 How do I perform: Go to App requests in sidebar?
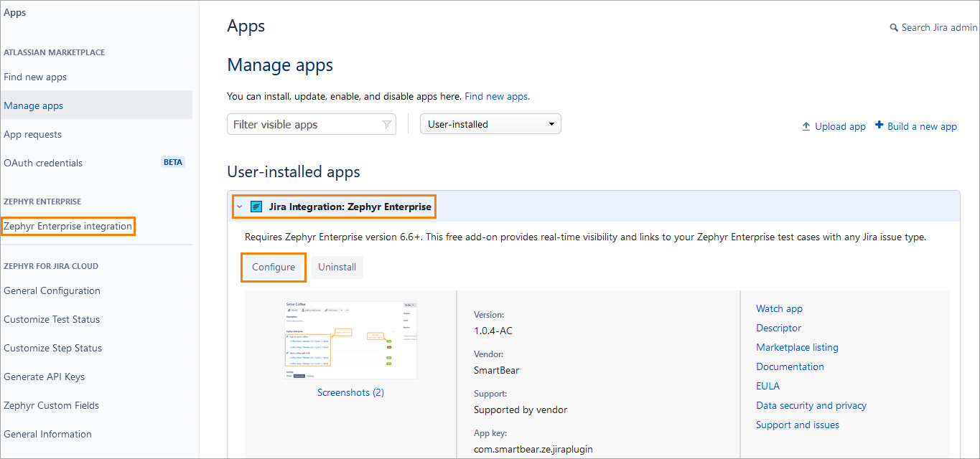click(33, 134)
